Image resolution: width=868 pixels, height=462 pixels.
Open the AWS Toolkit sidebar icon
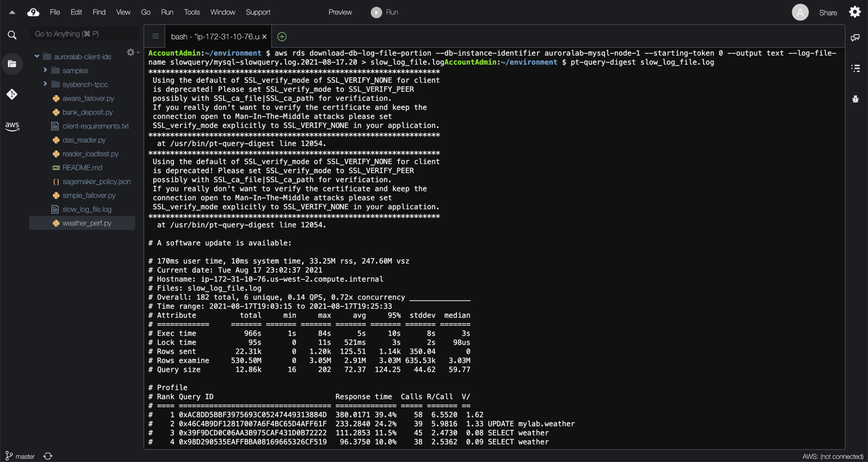coord(12,126)
